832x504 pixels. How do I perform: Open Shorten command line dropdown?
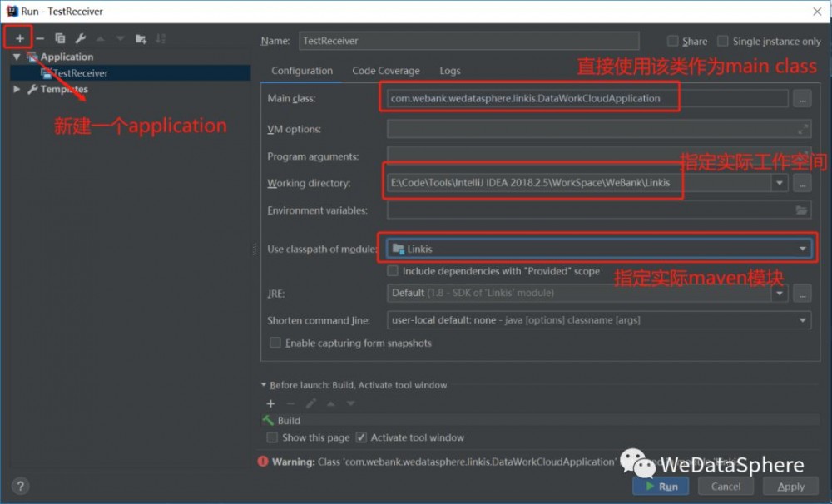tap(802, 320)
